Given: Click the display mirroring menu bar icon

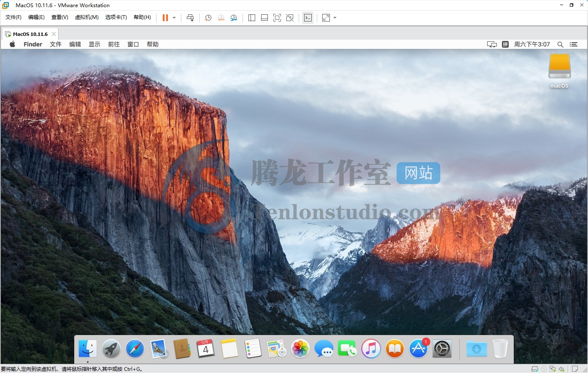Looking at the screenshot, I should [x=492, y=44].
